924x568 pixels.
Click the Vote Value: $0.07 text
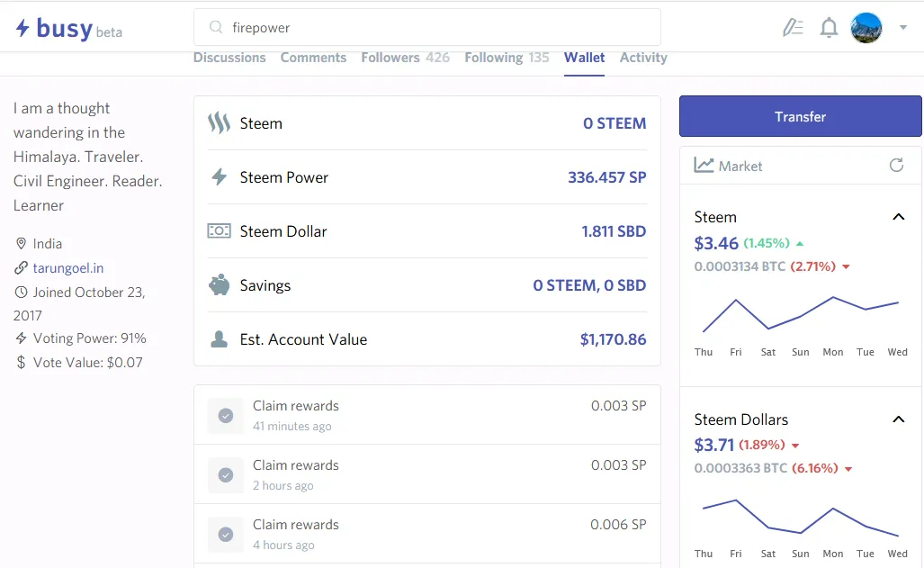coord(88,362)
